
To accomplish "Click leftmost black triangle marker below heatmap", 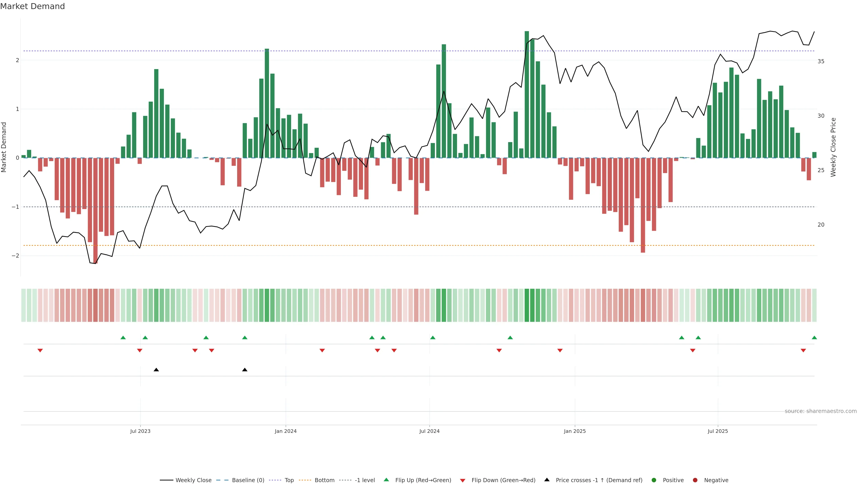I will click(156, 370).
